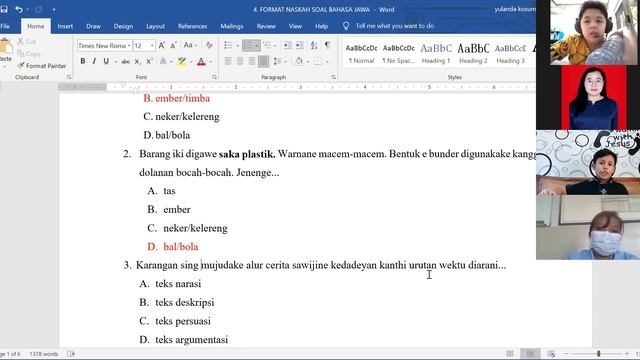Screen dimensions: 640x360
Task: Switch to the Design tab
Action: point(123,26)
